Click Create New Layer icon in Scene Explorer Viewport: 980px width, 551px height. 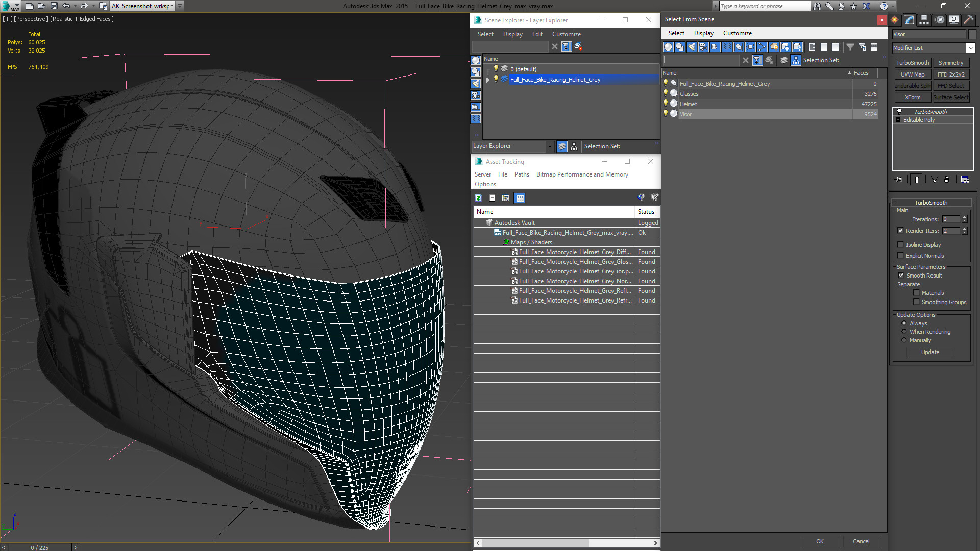point(578,46)
